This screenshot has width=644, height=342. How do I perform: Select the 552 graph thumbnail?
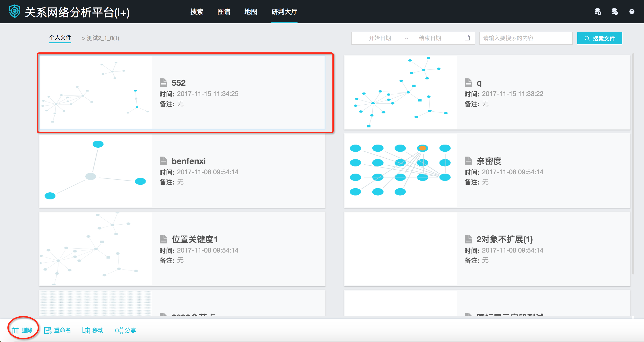point(96,92)
